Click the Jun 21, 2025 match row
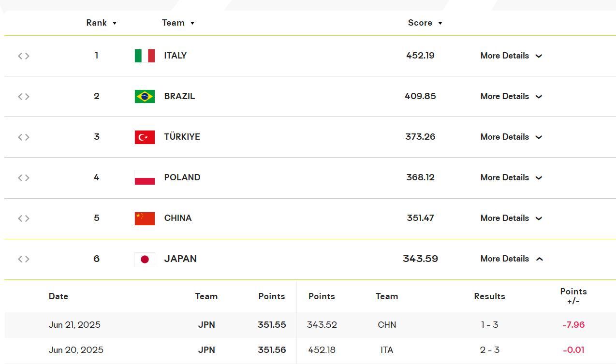 pos(309,325)
